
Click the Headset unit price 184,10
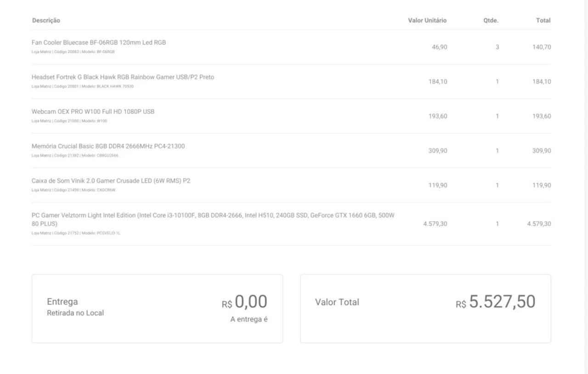tap(438, 82)
